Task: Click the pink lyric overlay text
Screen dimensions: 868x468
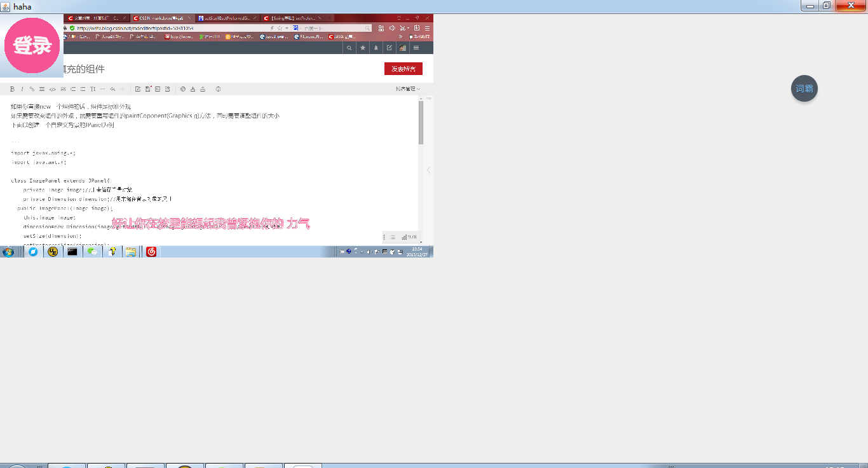Action: 211,223
